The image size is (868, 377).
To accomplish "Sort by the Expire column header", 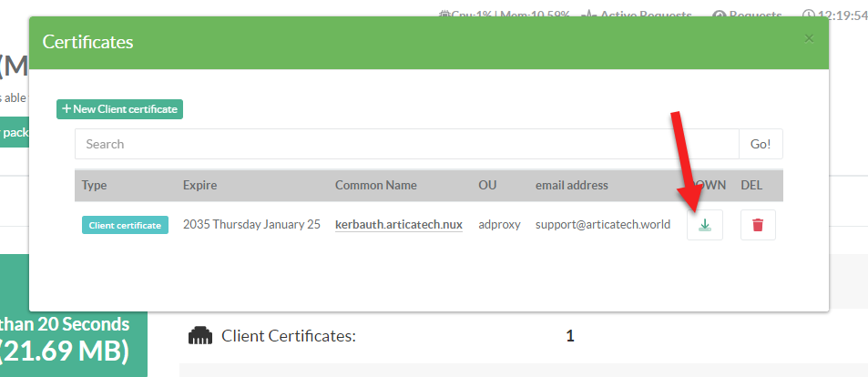I will tap(199, 185).
